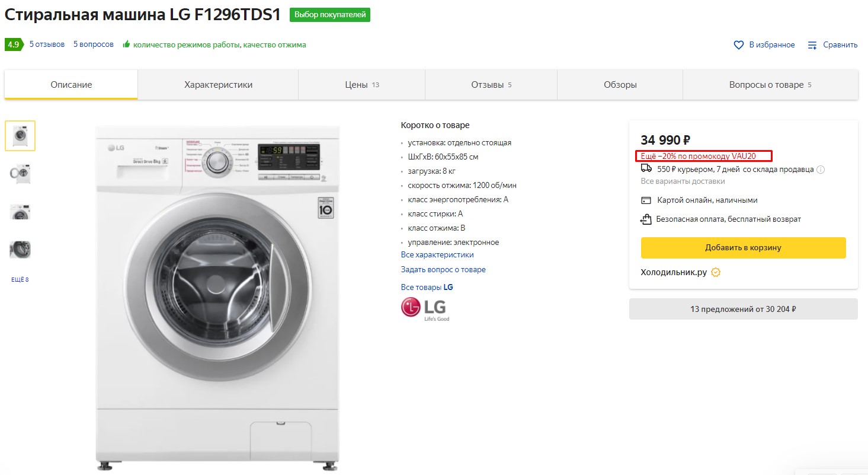Open the Отзывы tab
868x475 pixels.
491,85
